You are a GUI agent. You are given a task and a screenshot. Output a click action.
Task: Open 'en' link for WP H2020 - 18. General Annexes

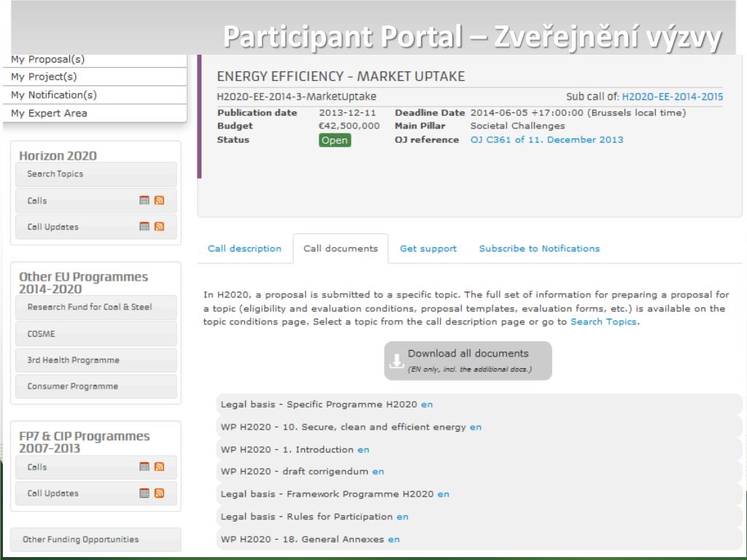tap(393, 540)
